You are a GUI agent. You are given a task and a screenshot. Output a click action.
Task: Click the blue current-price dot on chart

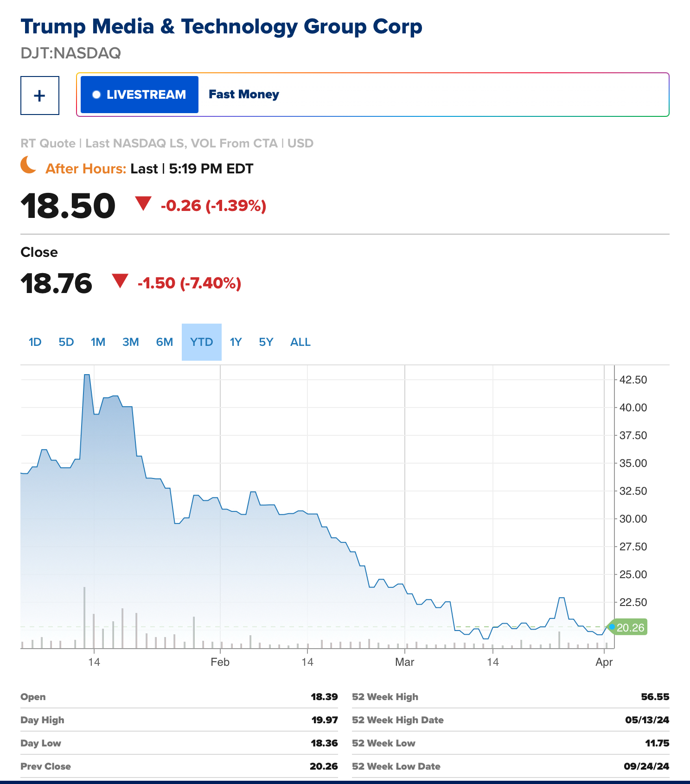coord(612,627)
